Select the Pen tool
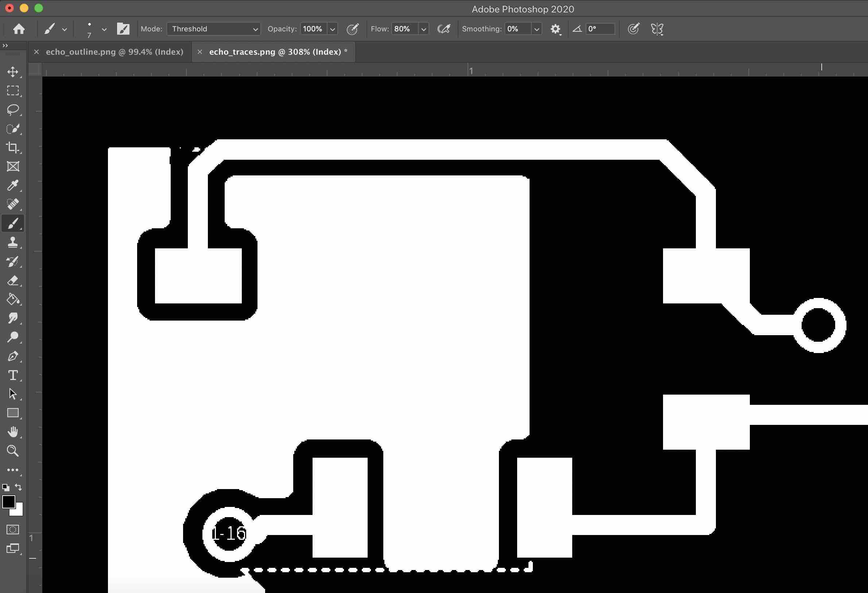Screen dimensions: 868x593 coord(13,356)
